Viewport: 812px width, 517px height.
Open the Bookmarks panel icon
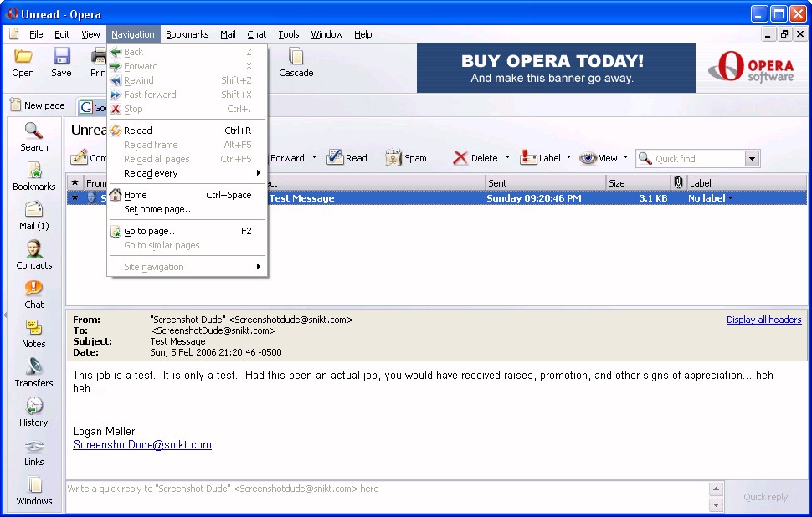tap(34, 177)
